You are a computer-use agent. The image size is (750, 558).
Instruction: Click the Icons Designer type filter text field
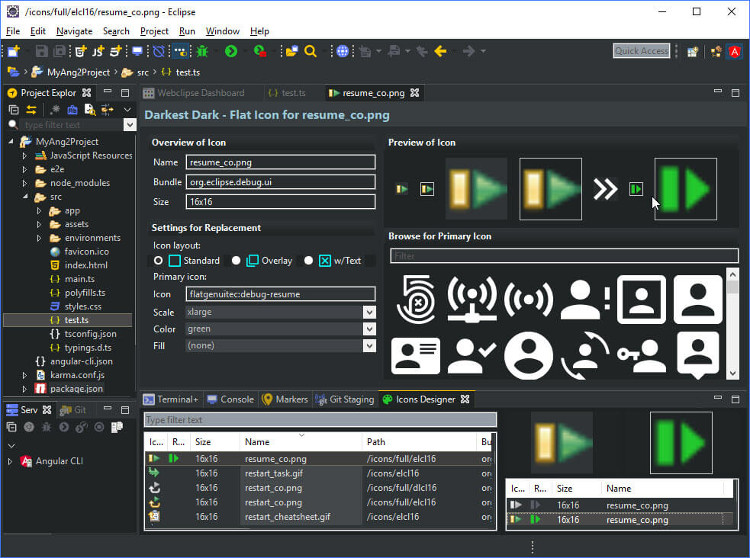320,420
